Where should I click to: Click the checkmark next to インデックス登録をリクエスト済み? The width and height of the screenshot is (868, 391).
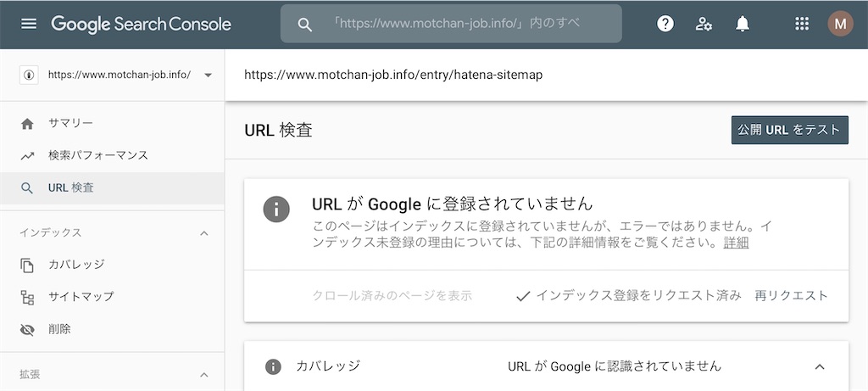[x=522, y=296]
